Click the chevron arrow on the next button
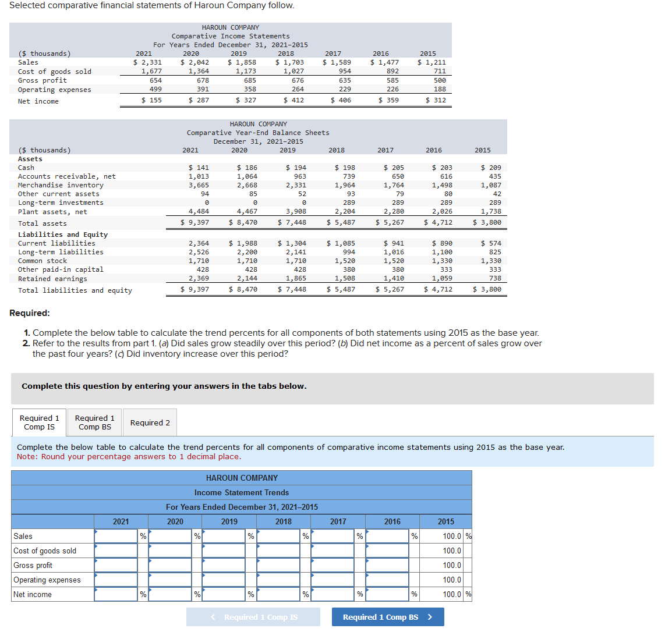The width and height of the screenshot is (672, 632). (x=430, y=617)
